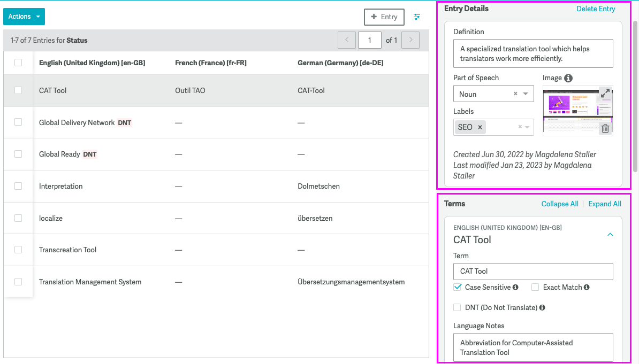Add a new glossary Entry
639x364 pixels.
pyautogui.click(x=384, y=17)
